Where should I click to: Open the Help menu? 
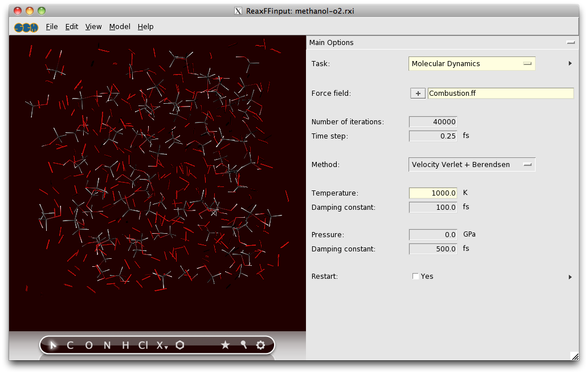[145, 27]
